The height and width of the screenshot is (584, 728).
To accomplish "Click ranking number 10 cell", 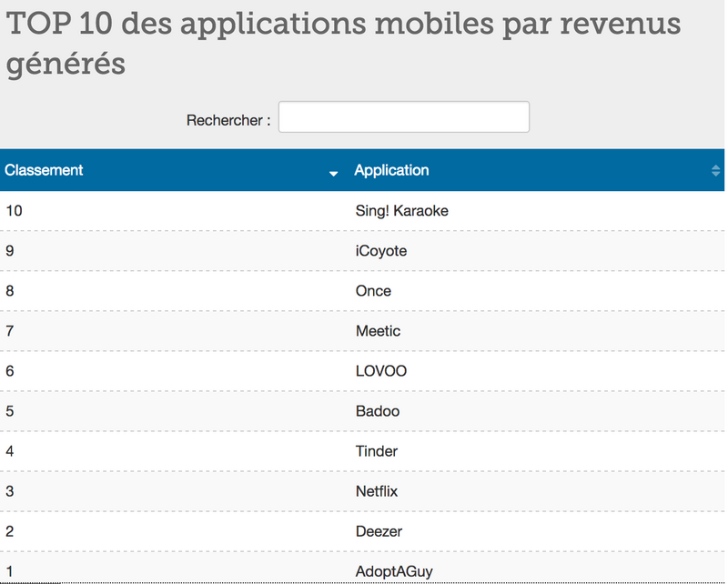I will tap(175, 211).
